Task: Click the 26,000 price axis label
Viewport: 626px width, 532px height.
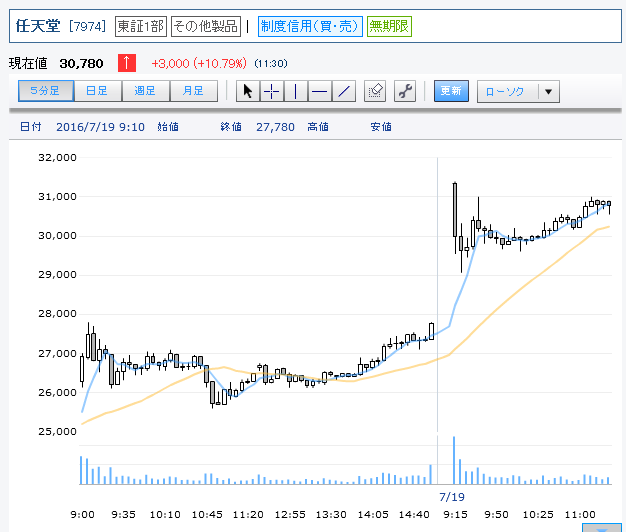Action: [57, 392]
